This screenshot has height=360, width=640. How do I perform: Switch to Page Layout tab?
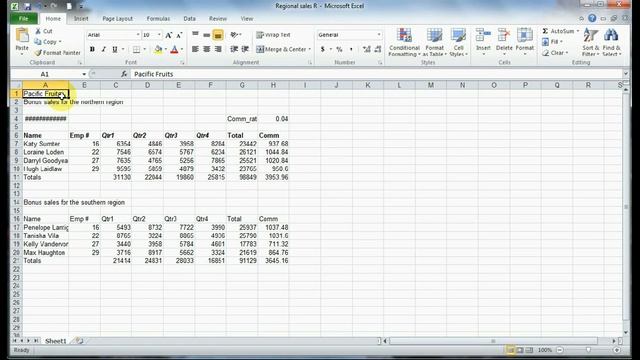click(118, 18)
